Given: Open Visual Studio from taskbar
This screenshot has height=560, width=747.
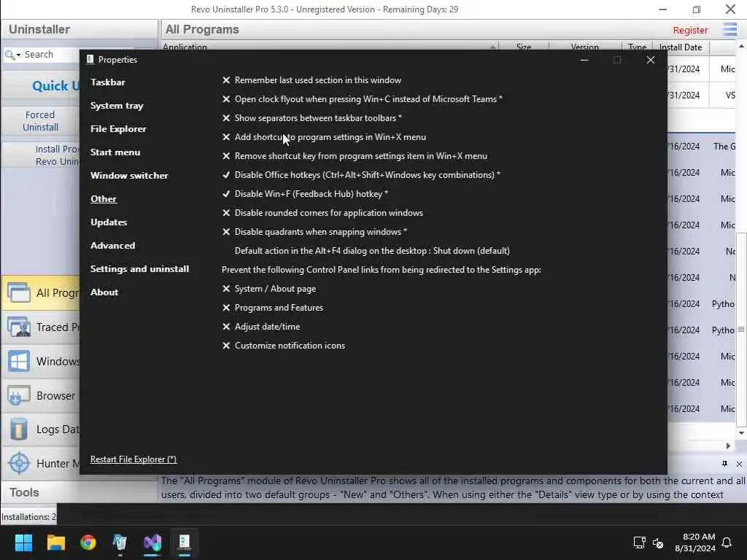Looking at the screenshot, I should 152,542.
